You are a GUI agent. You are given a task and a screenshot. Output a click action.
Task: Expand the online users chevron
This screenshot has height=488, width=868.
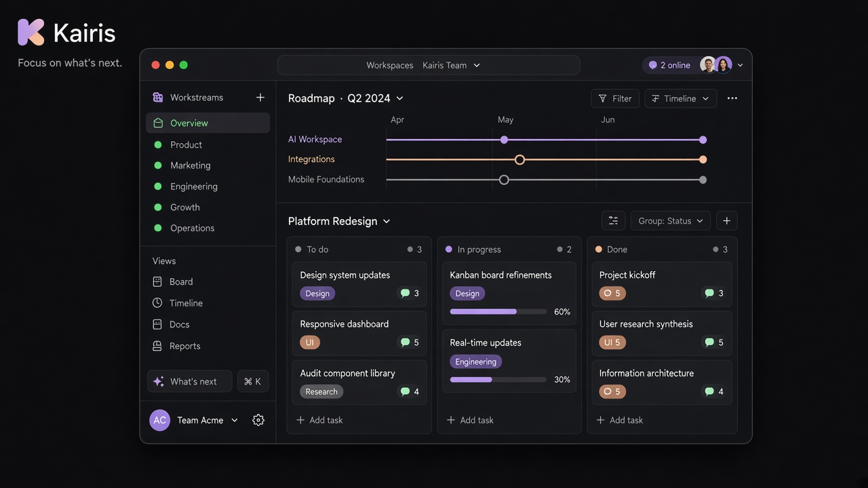(740, 65)
